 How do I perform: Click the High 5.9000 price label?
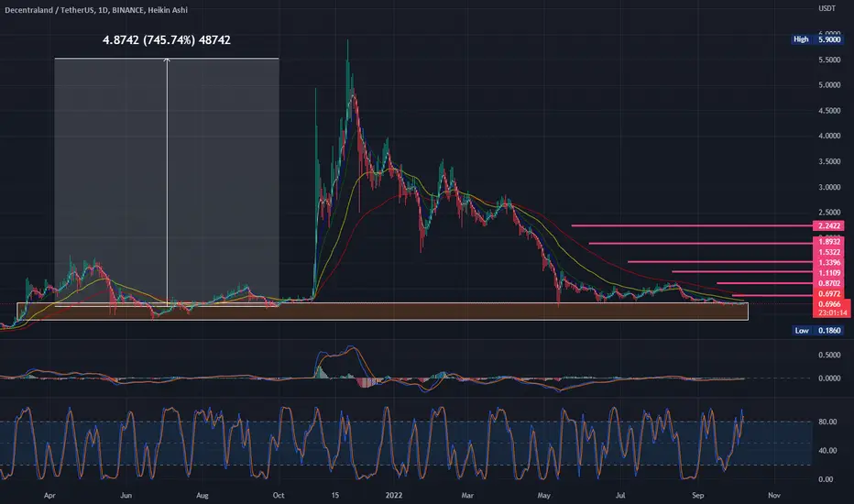[x=817, y=39]
